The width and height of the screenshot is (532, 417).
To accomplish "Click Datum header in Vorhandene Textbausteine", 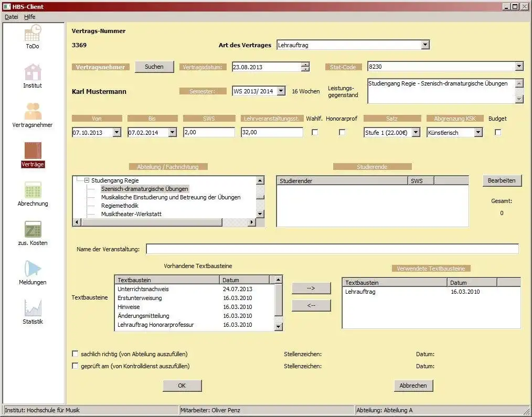I will click(244, 280).
